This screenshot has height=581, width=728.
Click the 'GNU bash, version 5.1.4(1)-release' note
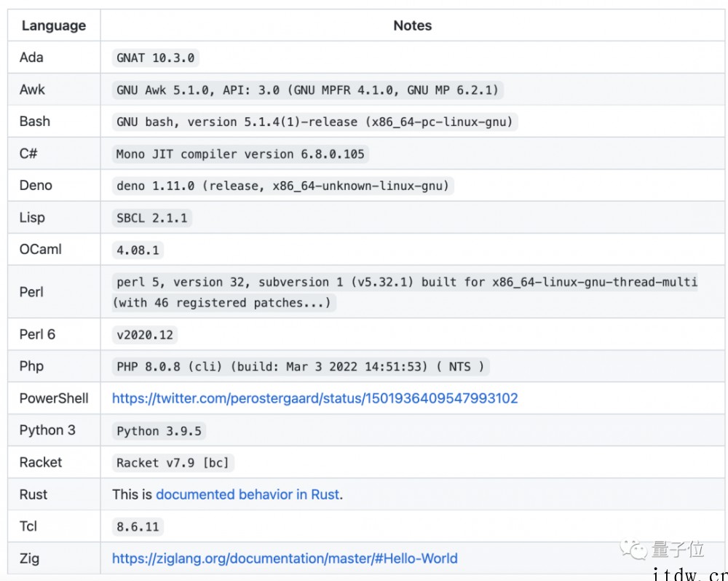(314, 122)
